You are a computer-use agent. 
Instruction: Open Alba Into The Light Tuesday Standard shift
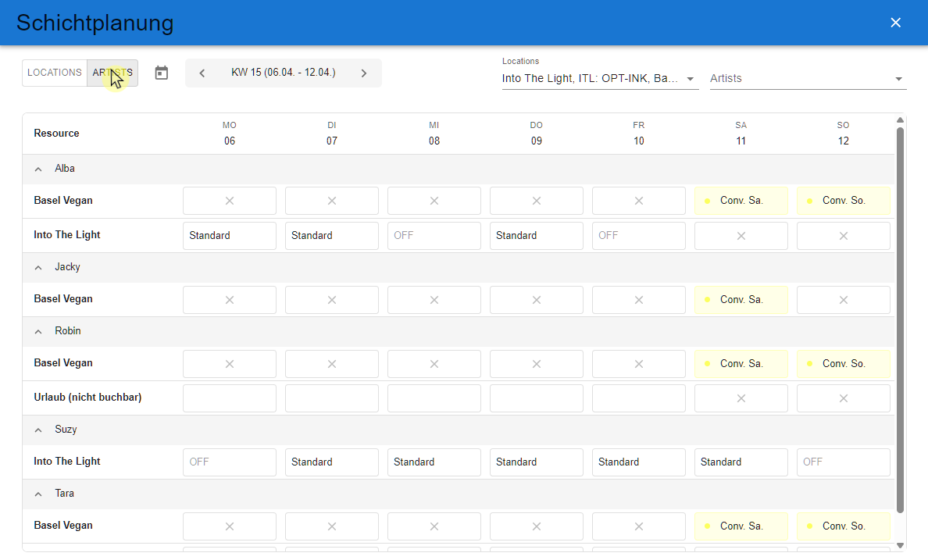(x=332, y=236)
